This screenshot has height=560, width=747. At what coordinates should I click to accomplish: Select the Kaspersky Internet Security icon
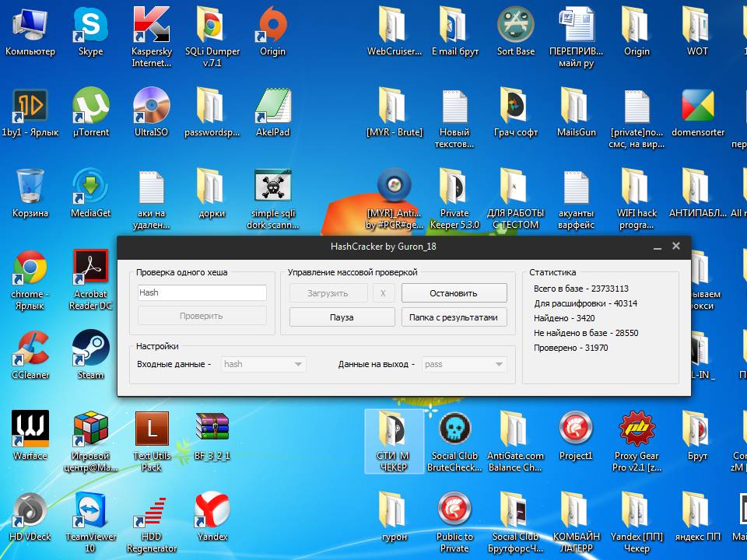coord(151,27)
